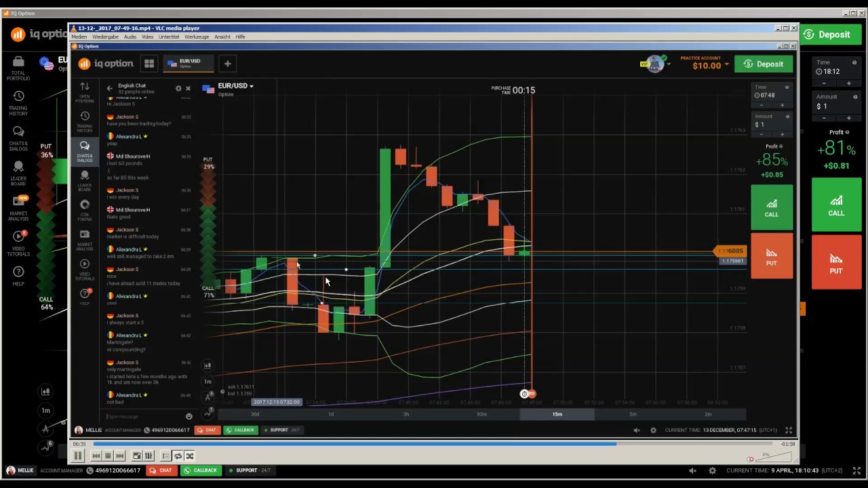Open chat settings gear icon
This screenshot has width=868, height=488.
178,88
